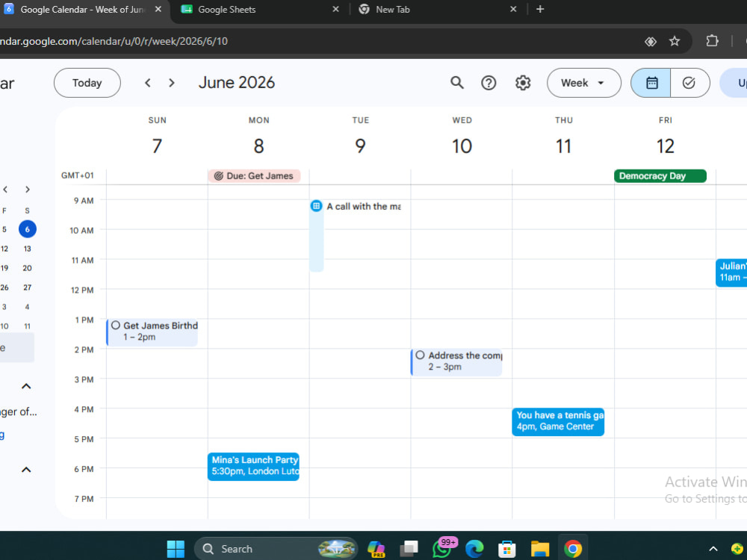Go to previous week arrow

(x=148, y=83)
